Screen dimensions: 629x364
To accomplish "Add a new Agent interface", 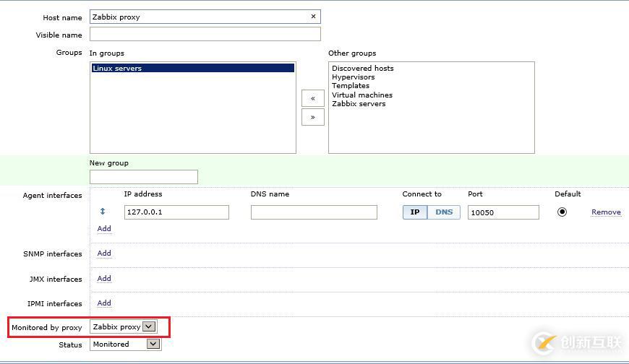I will 104,228.
